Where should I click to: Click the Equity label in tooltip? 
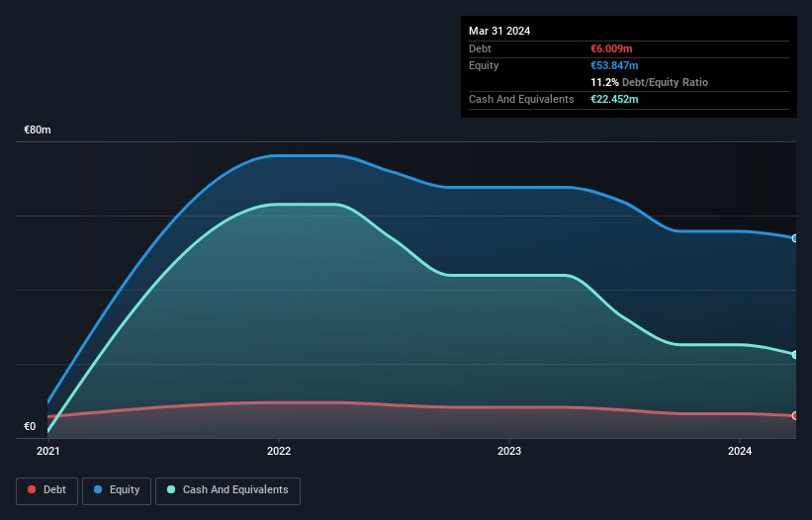484,65
